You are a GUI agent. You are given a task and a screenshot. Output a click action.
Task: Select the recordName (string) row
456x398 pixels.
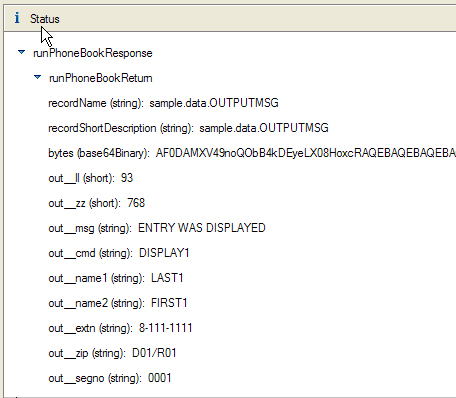tap(163, 103)
